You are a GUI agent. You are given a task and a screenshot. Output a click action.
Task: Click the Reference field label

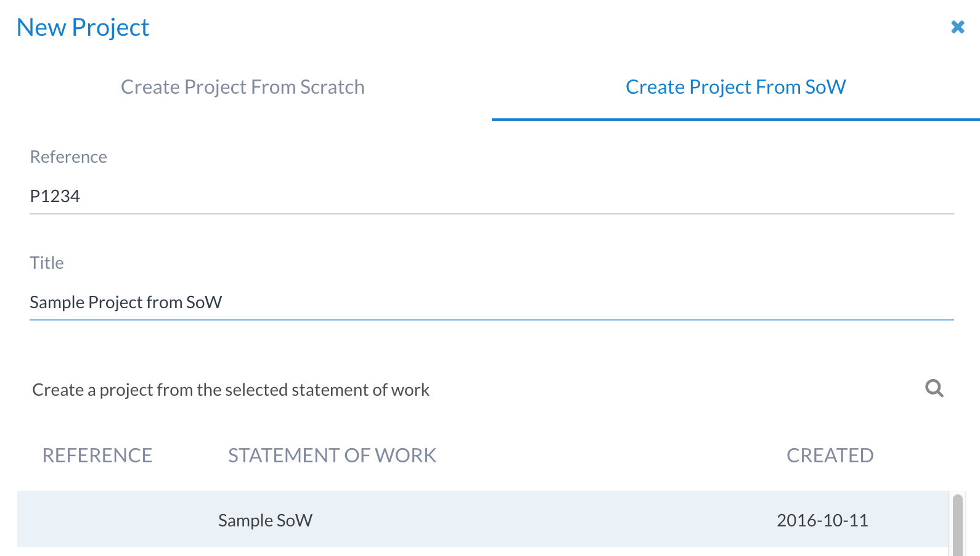tap(68, 157)
